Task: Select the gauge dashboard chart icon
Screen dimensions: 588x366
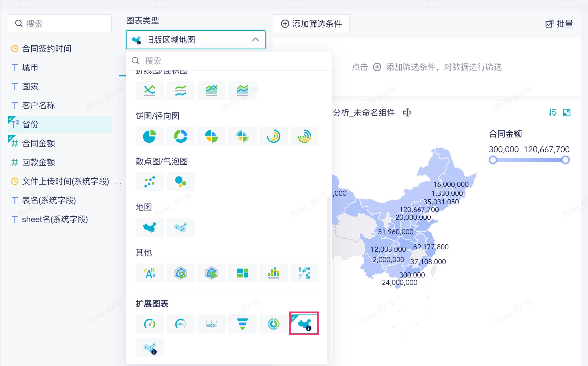Action: click(x=150, y=324)
